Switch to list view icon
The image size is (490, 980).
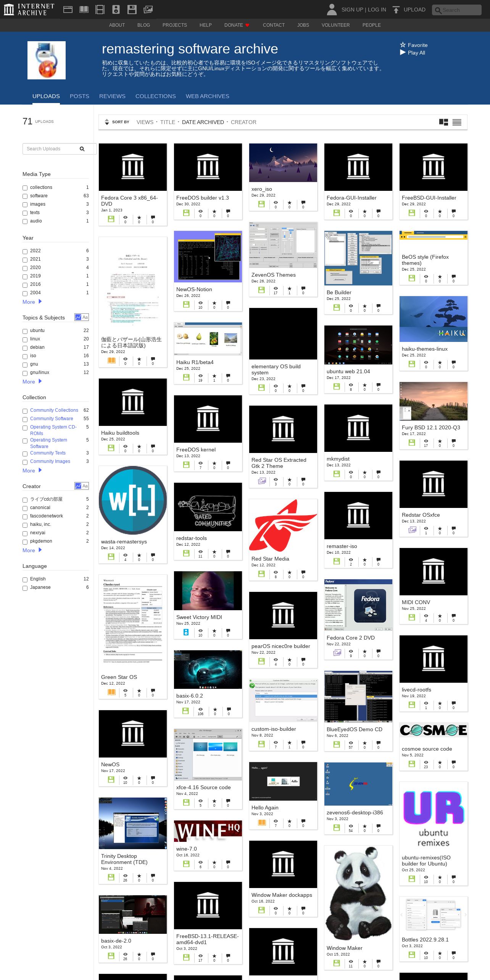(x=457, y=122)
